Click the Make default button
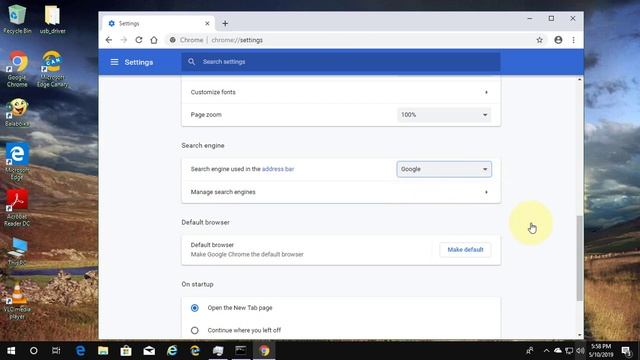 click(x=465, y=250)
